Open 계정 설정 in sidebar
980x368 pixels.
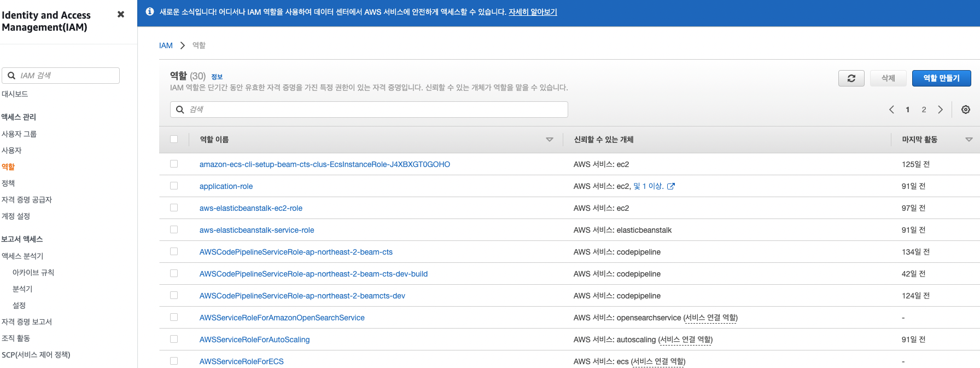[x=16, y=216]
